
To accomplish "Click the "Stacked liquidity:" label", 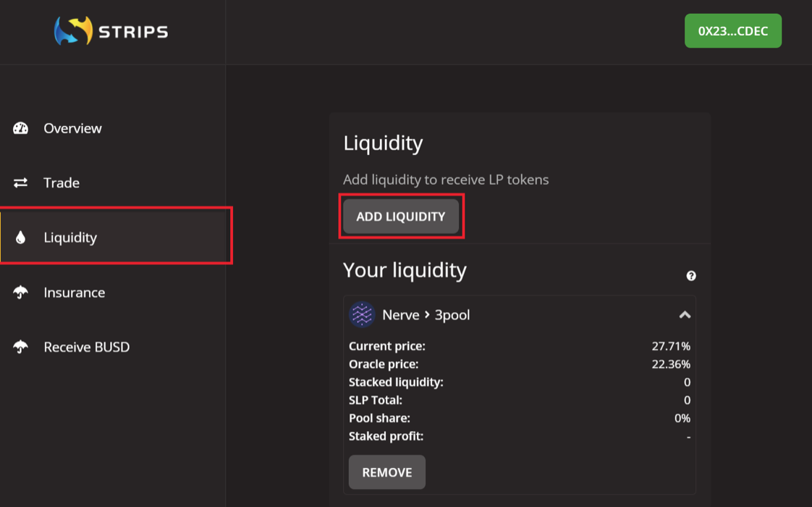I will [396, 382].
